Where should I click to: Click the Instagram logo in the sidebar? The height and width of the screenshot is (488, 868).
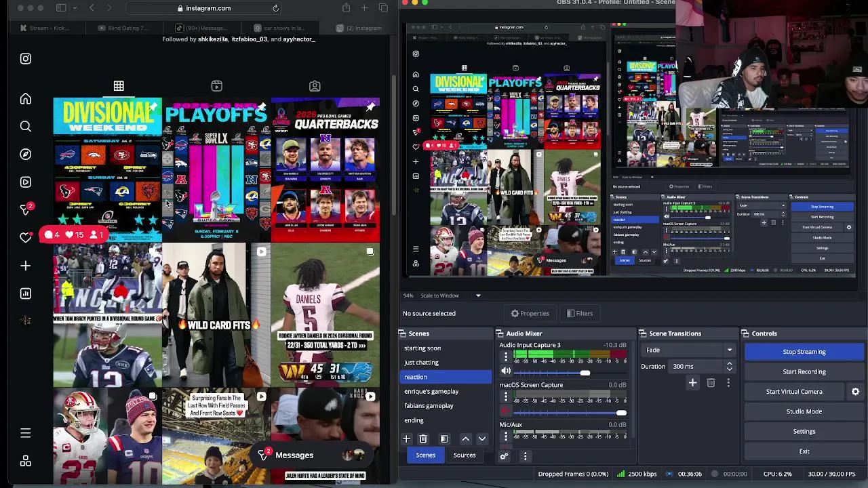point(25,59)
